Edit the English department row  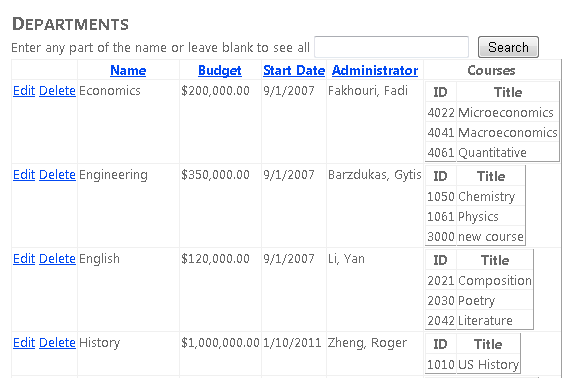24,258
